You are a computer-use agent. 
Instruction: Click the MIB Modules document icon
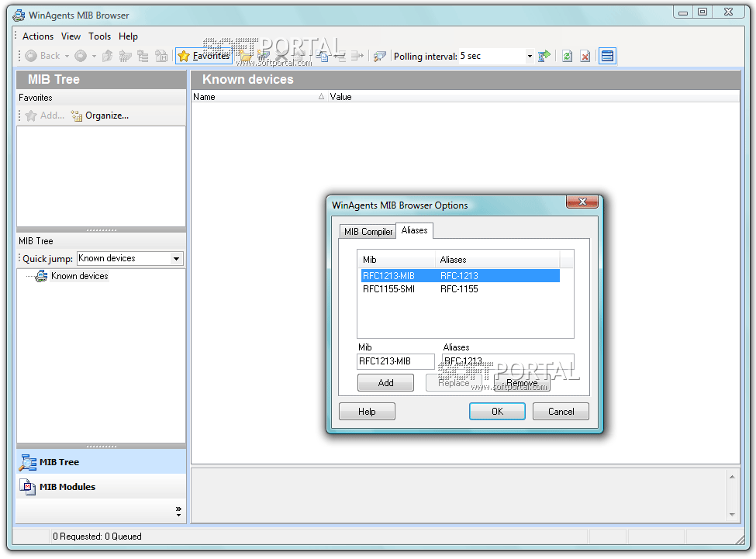tap(27, 487)
